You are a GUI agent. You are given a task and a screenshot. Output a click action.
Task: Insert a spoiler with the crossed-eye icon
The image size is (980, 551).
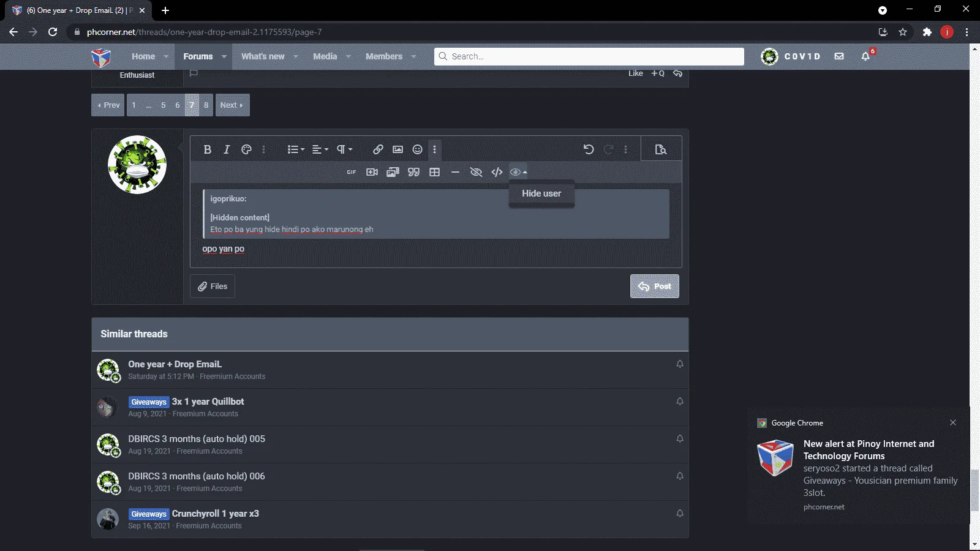pyautogui.click(x=476, y=172)
